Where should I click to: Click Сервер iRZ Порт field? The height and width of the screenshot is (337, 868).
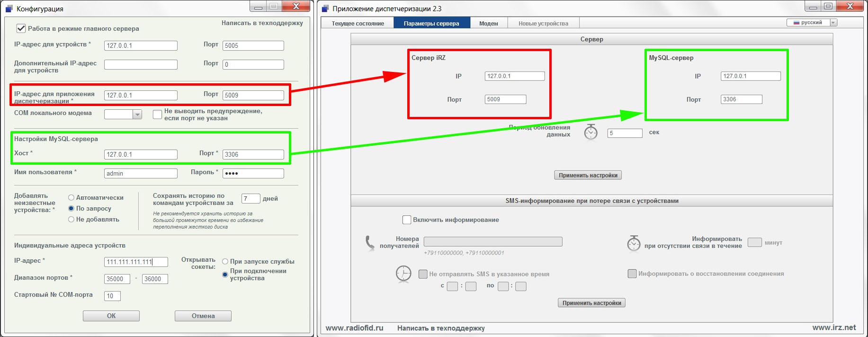point(505,99)
